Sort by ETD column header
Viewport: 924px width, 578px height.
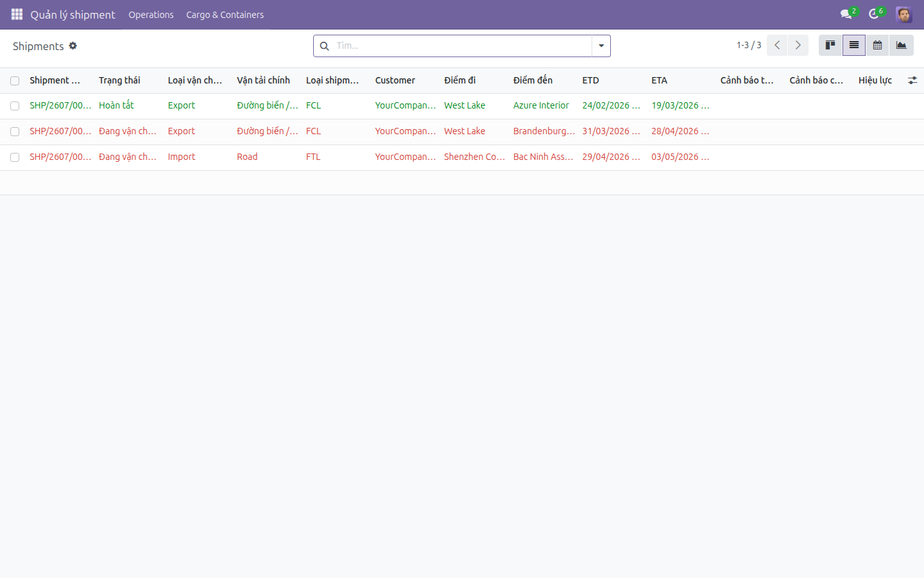click(590, 80)
